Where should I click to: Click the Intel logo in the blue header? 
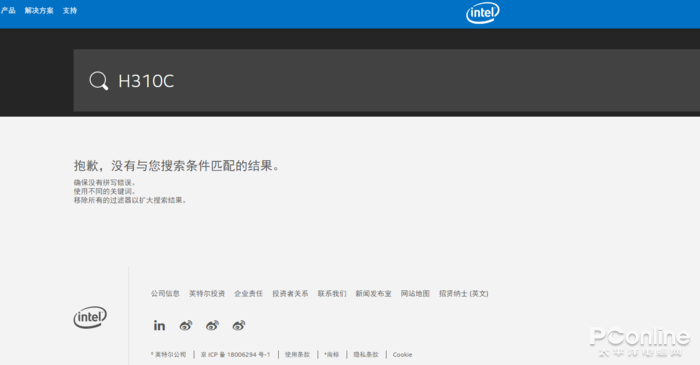483,13
